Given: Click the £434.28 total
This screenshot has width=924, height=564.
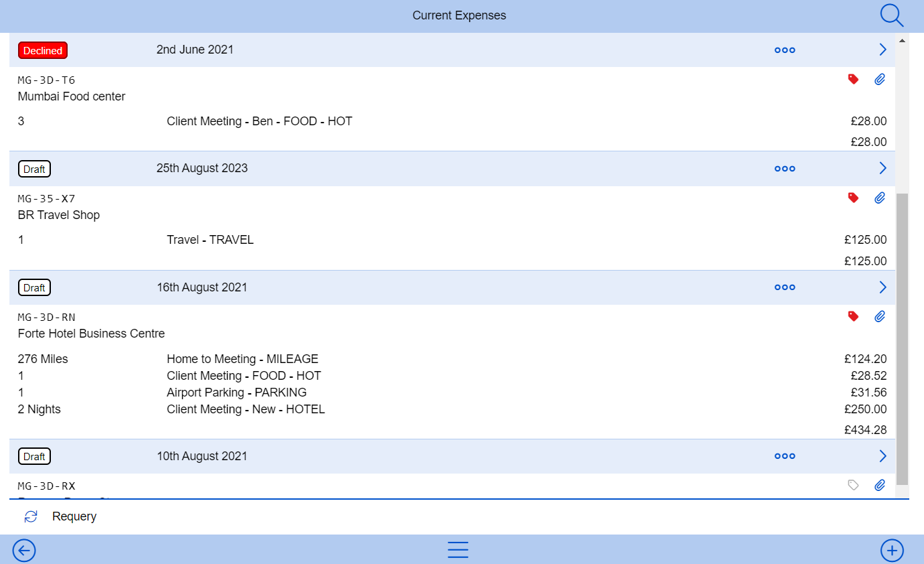Looking at the screenshot, I should pos(866,430).
